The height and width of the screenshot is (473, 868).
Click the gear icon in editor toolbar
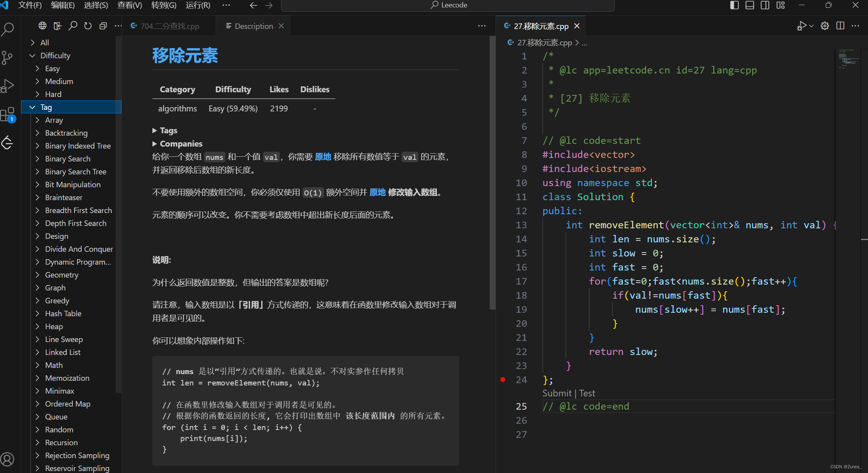[825, 26]
